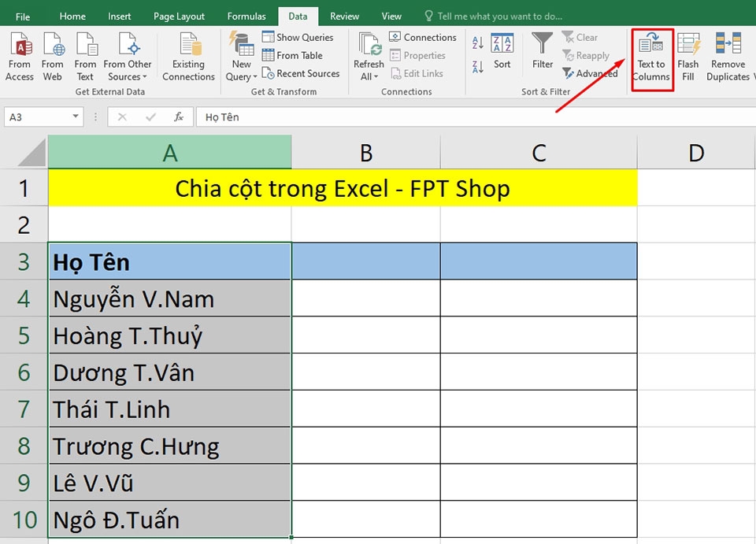This screenshot has width=756, height=544.
Task: Click the From Table option
Action: 292,55
